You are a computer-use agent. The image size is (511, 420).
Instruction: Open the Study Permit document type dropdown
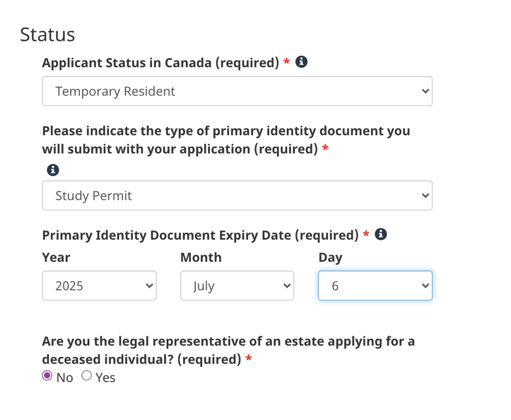(x=237, y=195)
